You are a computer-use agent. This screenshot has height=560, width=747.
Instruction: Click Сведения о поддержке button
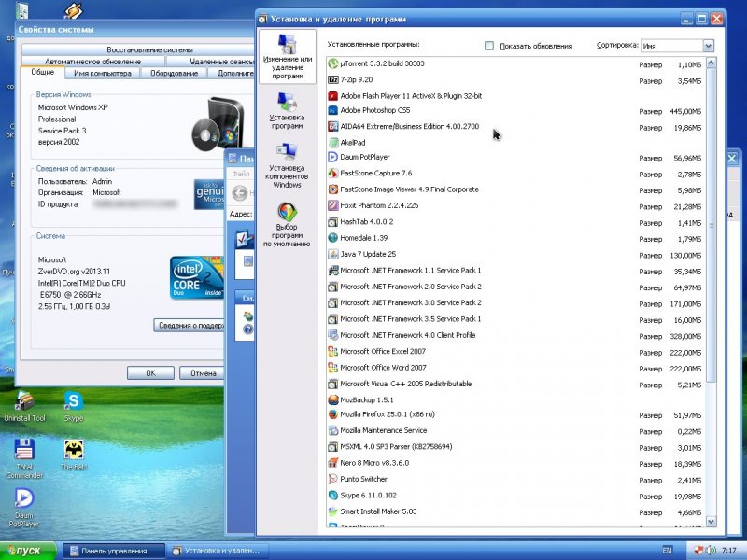pos(190,325)
